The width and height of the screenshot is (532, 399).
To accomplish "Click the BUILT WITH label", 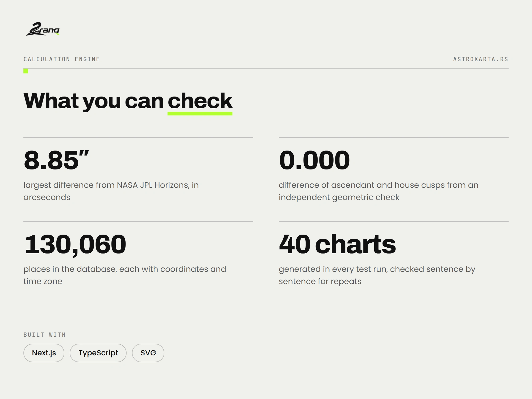I will [45, 335].
